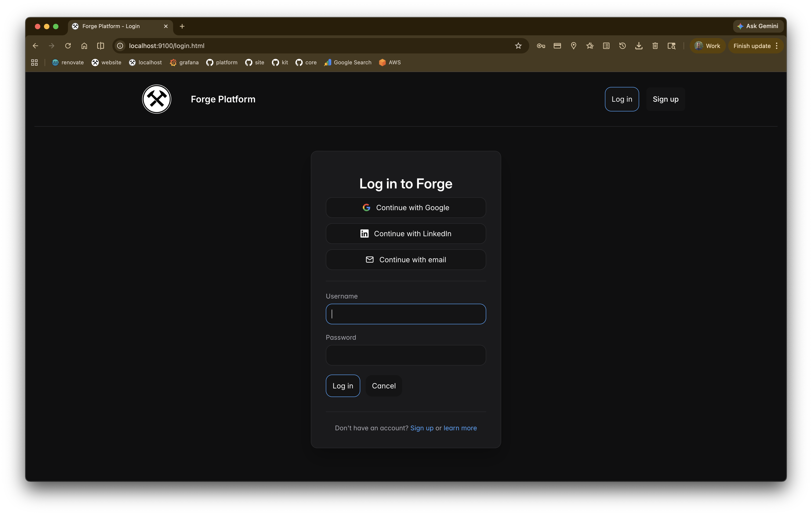Open the downloads toolbar icon
Screen dimensions: 812x515
point(639,46)
